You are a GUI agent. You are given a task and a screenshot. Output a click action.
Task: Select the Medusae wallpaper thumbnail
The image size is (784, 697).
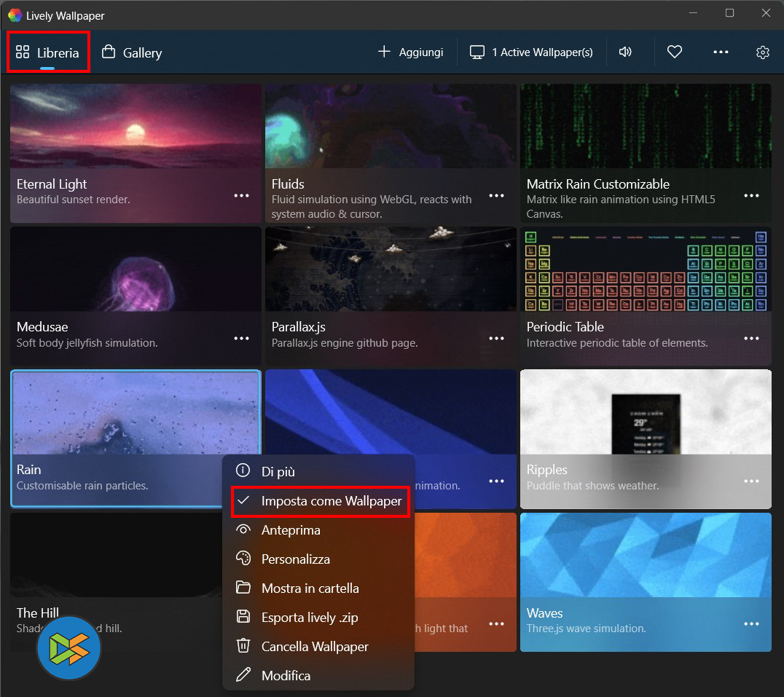click(136, 269)
